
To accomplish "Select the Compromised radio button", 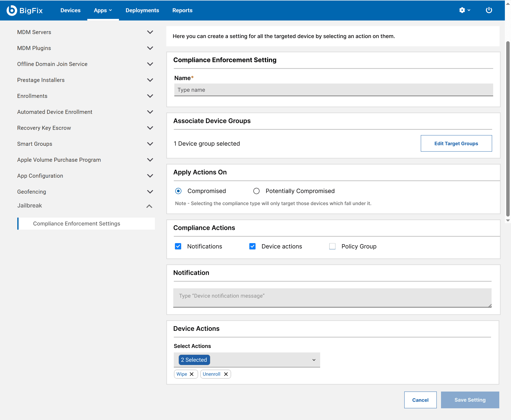I will coord(178,191).
